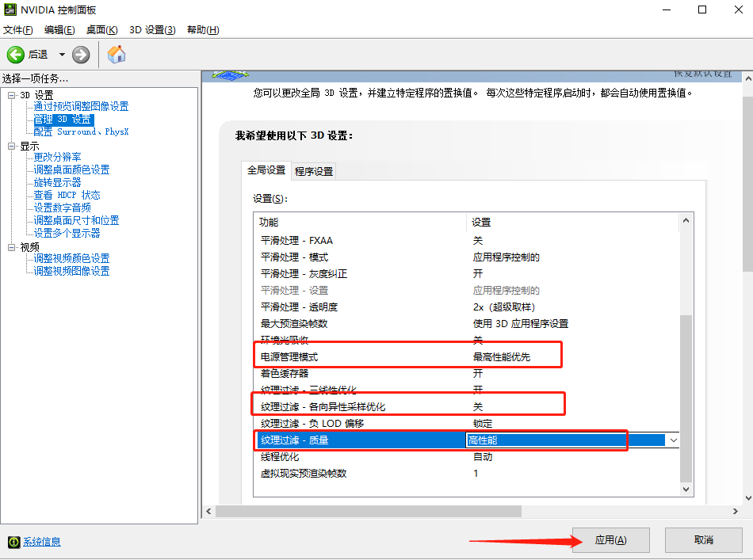Open the 文件(F) menu
Image resolution: width=753 pixels, height=560 pixels.
[17, 30]
